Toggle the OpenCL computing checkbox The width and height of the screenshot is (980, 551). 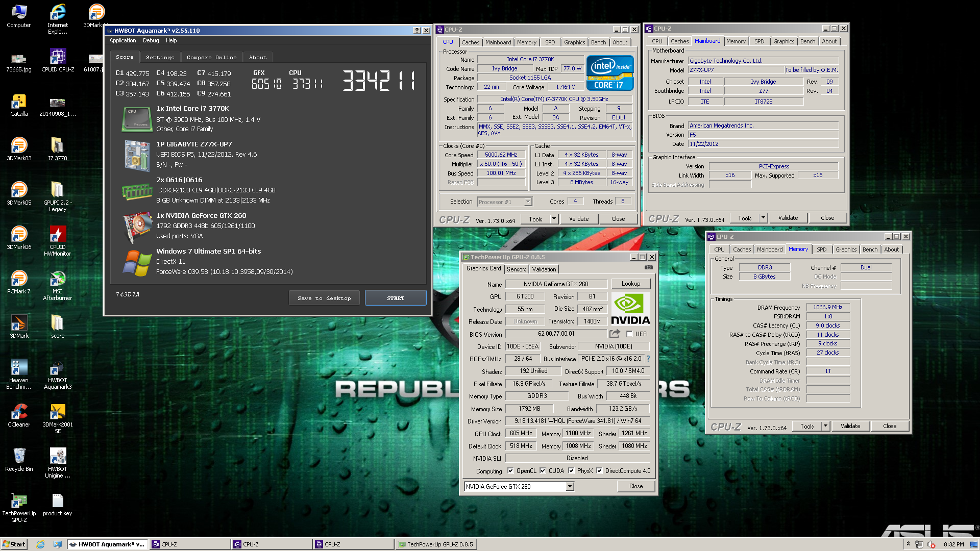510,471
